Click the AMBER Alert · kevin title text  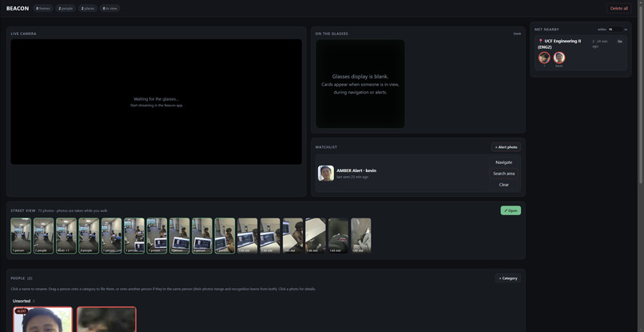tap(356, 170)
